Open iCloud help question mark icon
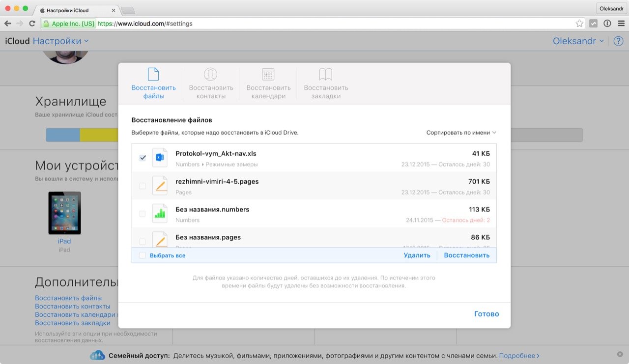This screenshot has height=364, width=629. tap(618, 41)
